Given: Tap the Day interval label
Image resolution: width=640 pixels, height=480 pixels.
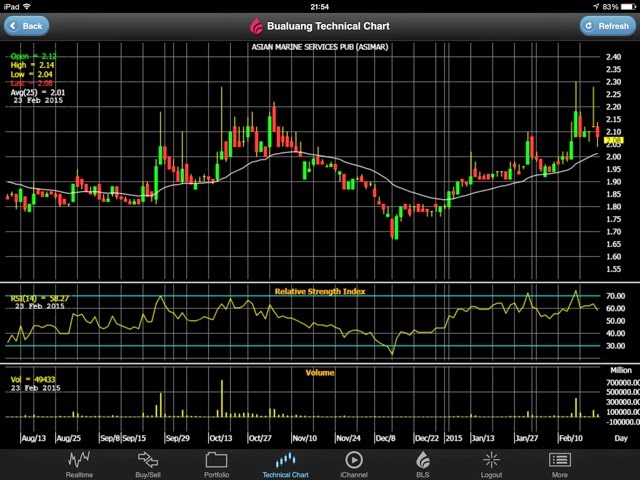Looking at the screenshot, I should pos(621,438).
